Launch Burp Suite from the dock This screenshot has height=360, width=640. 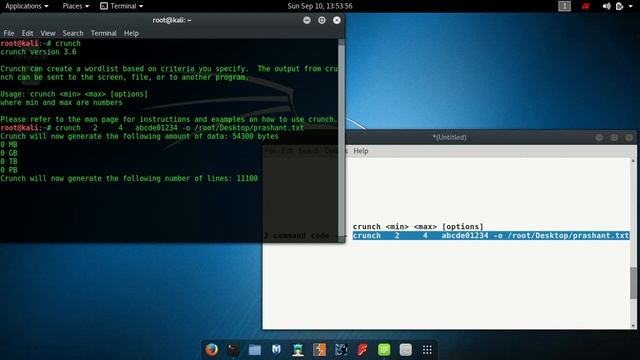point(320,350)
